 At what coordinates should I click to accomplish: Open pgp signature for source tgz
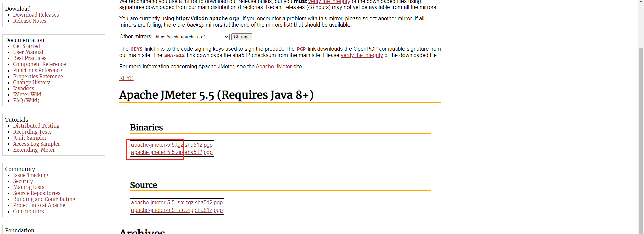click(x=218, y=203)
